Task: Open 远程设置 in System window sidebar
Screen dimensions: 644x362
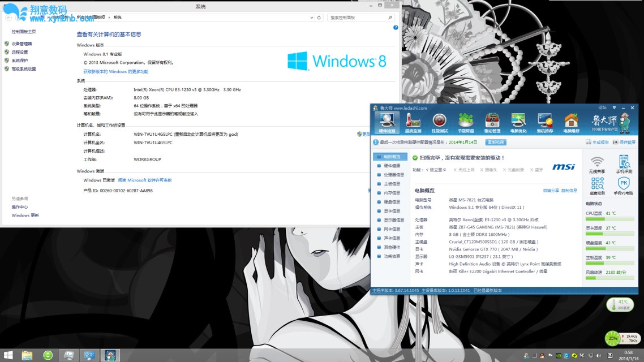Action: click(20, 52)
